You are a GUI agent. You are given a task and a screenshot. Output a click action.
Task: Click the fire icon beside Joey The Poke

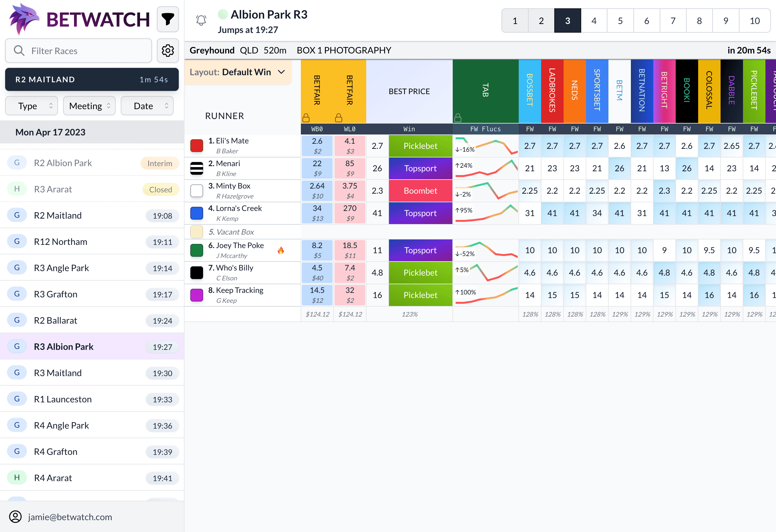coord(280,250)
